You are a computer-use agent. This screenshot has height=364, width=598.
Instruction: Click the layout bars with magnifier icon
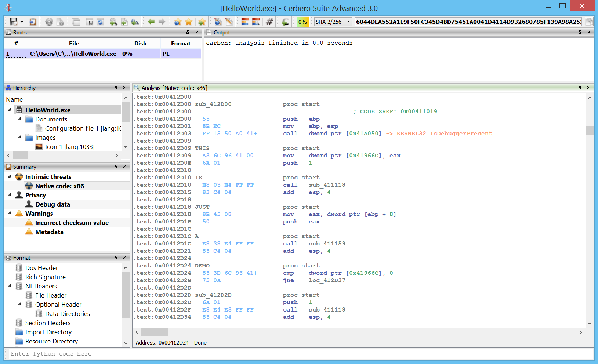(x=256, y=22)
